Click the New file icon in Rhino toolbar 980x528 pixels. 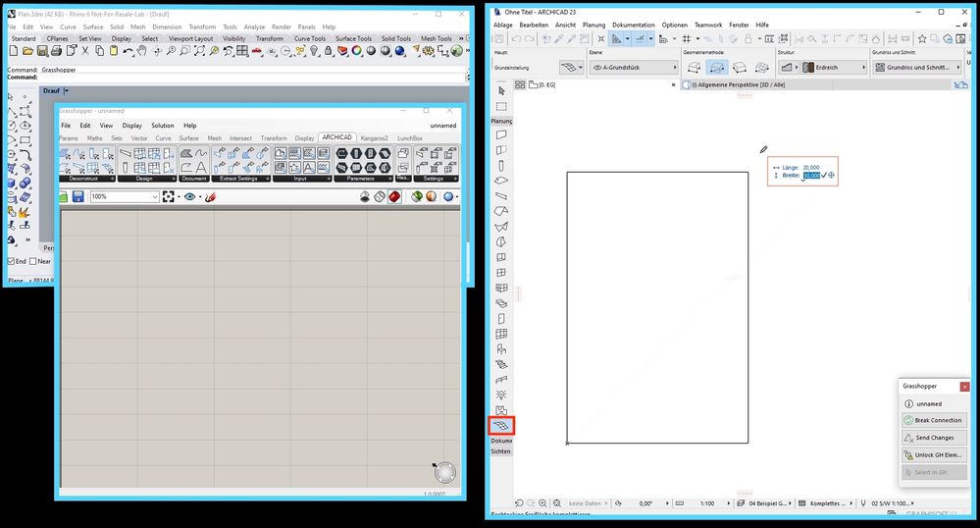click(13, 51)
